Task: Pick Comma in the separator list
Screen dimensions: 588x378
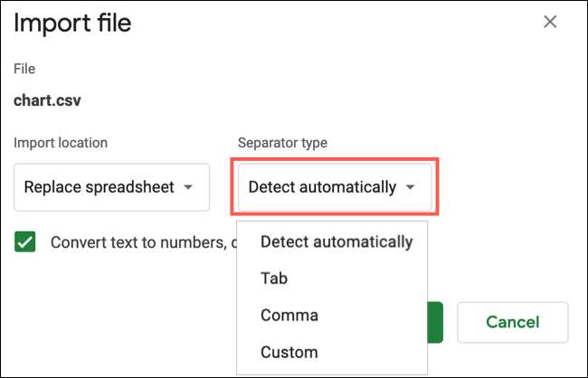Action: 289,316
